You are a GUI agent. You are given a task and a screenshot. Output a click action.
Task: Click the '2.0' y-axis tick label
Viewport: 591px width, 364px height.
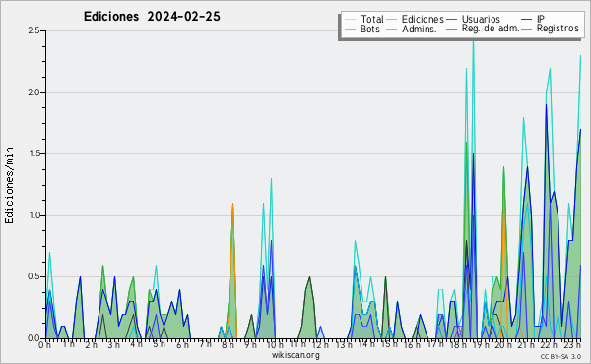click(33, 92)
